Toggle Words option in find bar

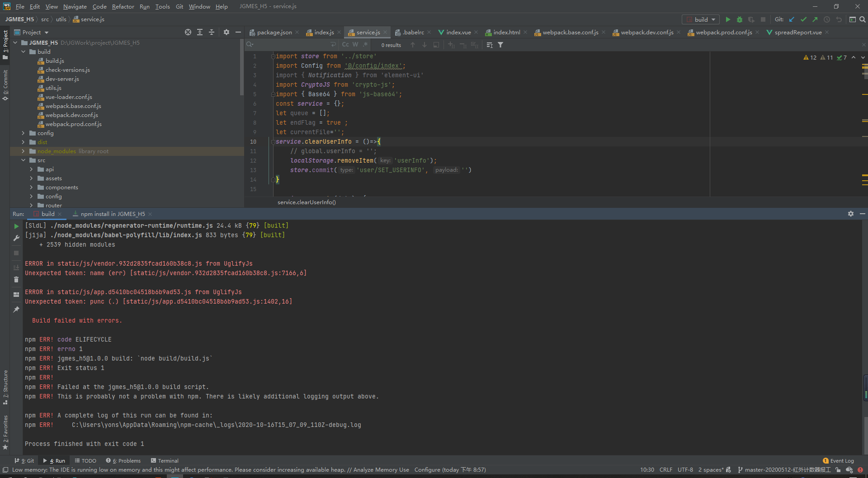pyautogui.click(x=355, y=45)
